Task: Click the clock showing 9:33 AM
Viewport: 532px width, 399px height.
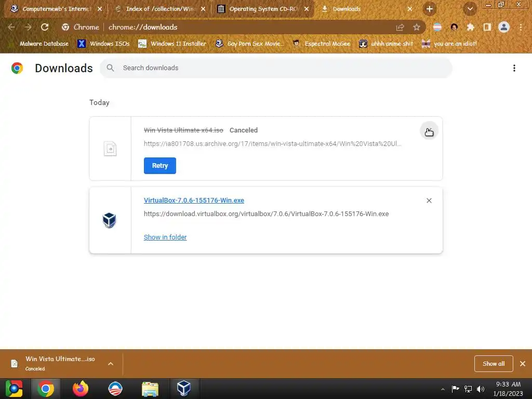Action: click(508, 389)
